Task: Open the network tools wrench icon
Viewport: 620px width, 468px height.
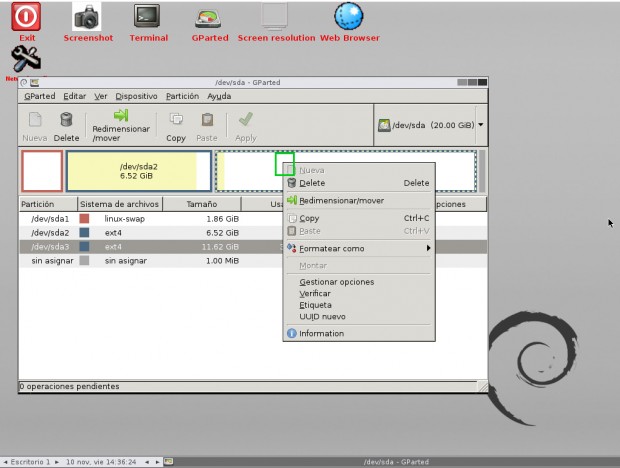Action: 26,58
